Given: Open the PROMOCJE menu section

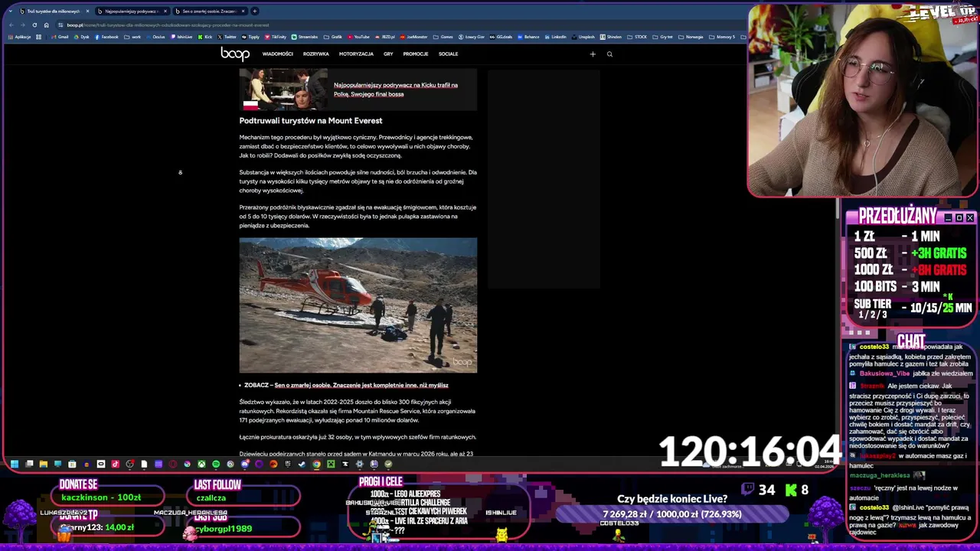Looking at the screenshot, I should pos(416,54).
